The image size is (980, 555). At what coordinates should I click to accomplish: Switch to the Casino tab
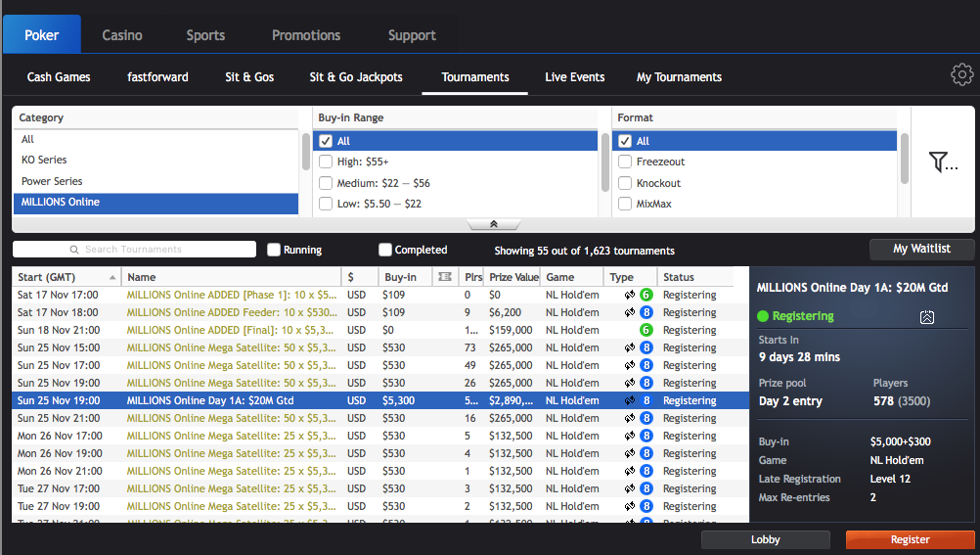tap(122, 35)
